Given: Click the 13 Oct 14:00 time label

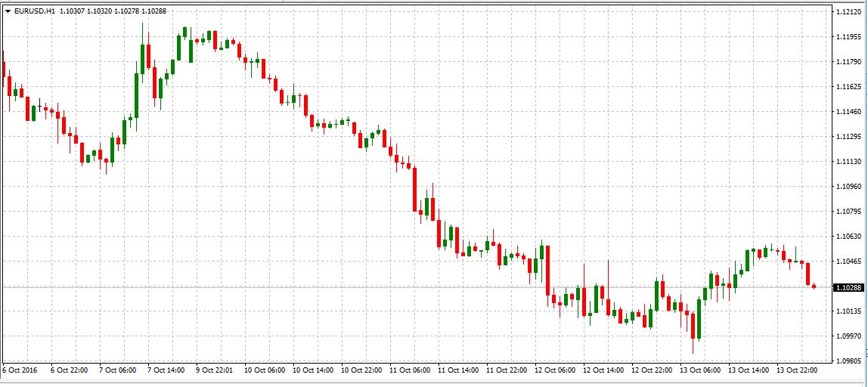Looking at the screenshot, I should [x=749, y=370].
